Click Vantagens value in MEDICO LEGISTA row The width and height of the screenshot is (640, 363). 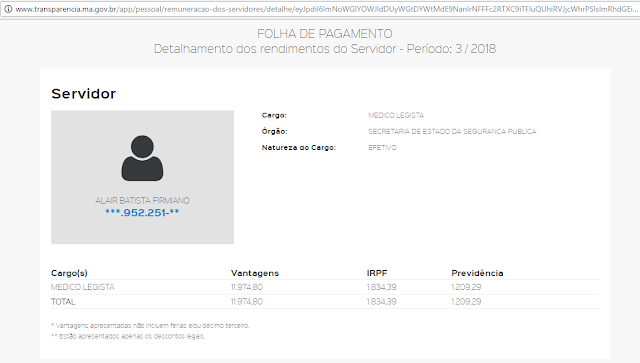pos(247,287)
